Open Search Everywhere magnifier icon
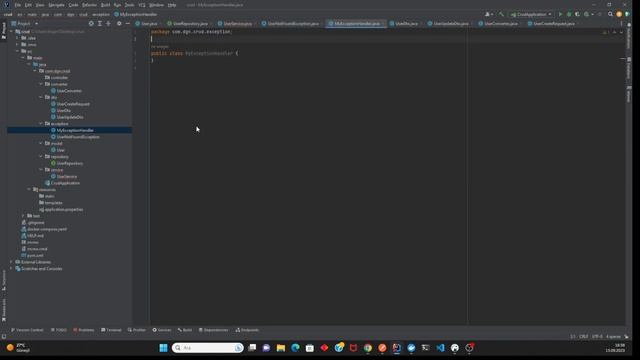The image size is (640, 360). (610, 14)
